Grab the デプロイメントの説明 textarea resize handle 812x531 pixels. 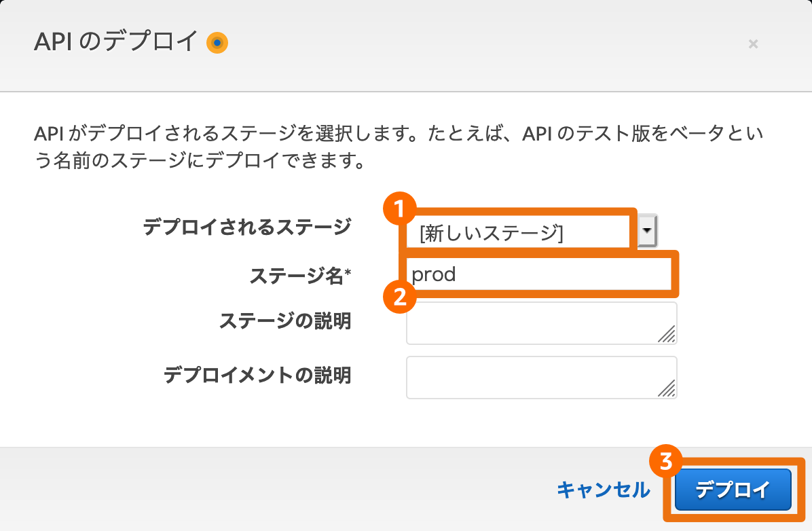pos(667,388)
